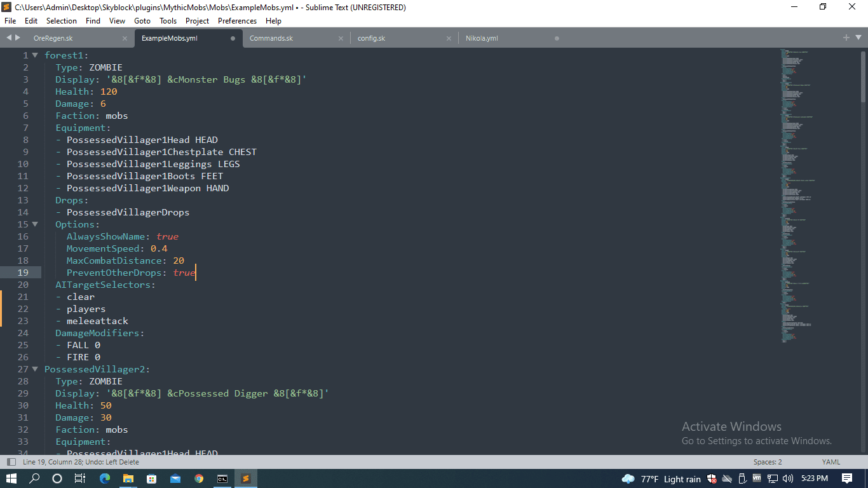Open the Edit menu

coord(31,21)
